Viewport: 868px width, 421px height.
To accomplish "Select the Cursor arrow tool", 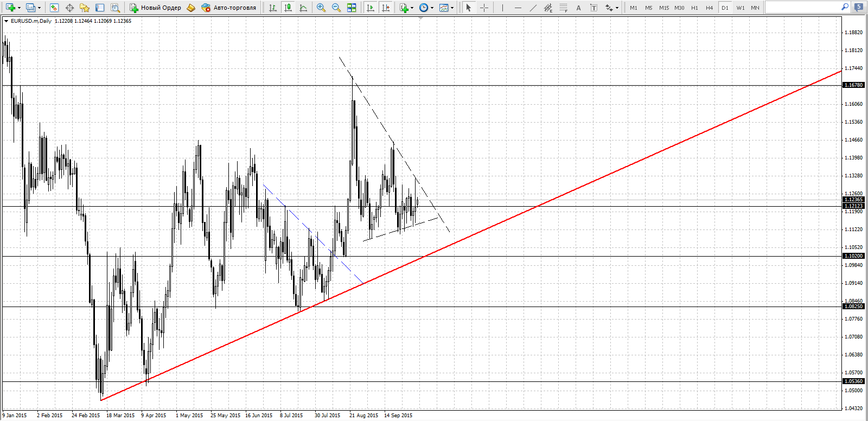I will pyautogui.click(x=469, y=8).
